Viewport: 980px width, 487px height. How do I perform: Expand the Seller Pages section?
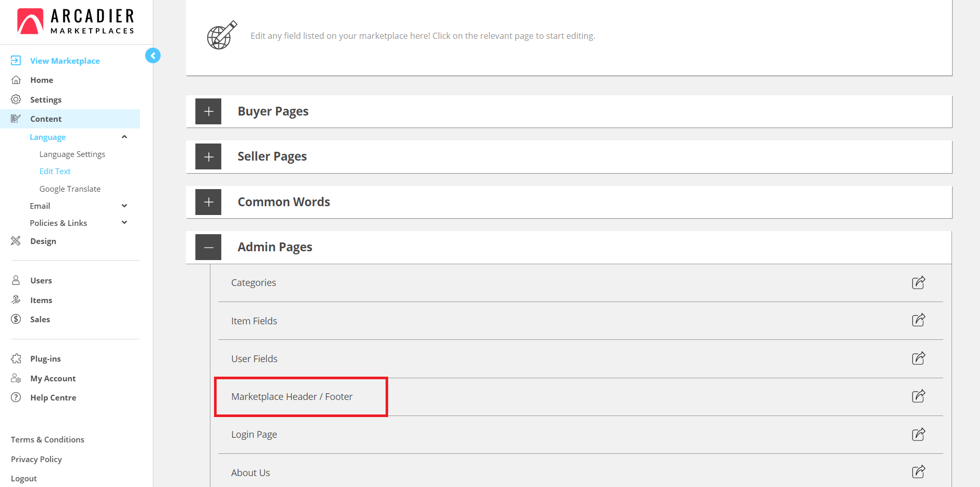tap(208, 156)
